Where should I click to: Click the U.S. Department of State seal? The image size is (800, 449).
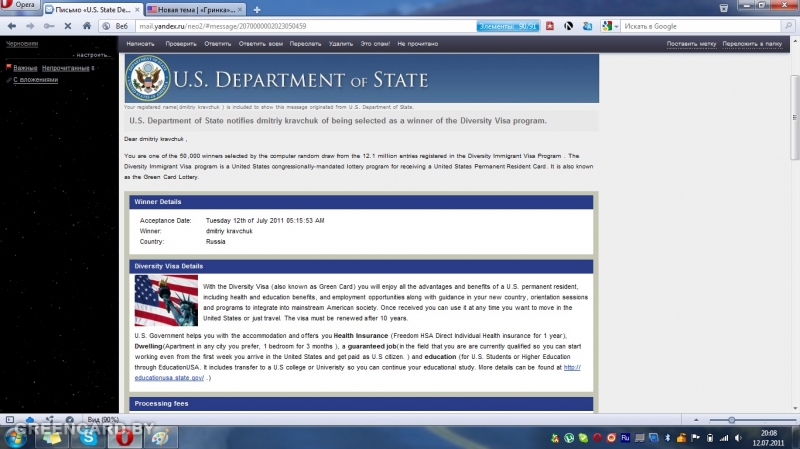[x=148, y=78]
